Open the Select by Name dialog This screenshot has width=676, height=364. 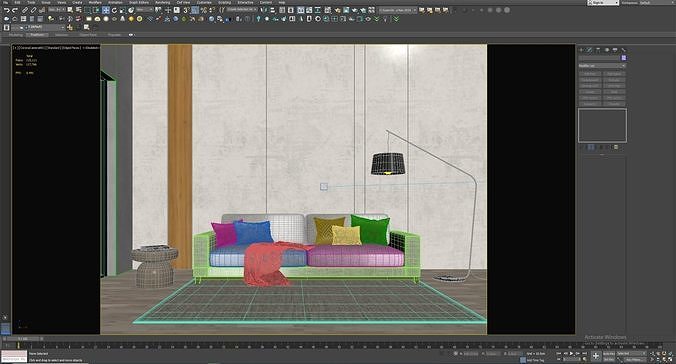point(78,9)
